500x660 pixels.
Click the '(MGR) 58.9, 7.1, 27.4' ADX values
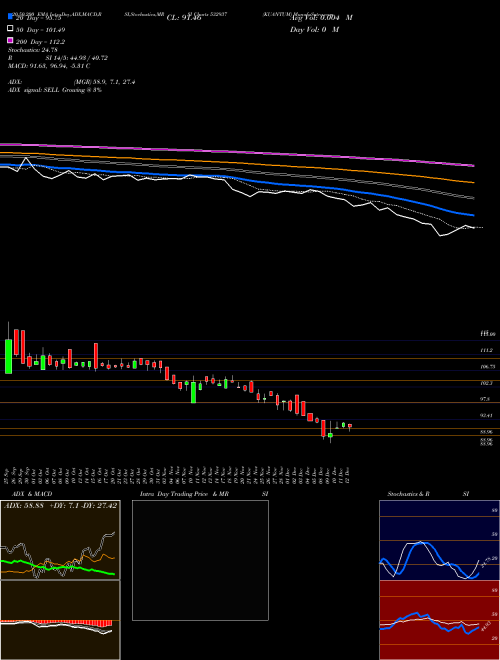click(104, 82)
